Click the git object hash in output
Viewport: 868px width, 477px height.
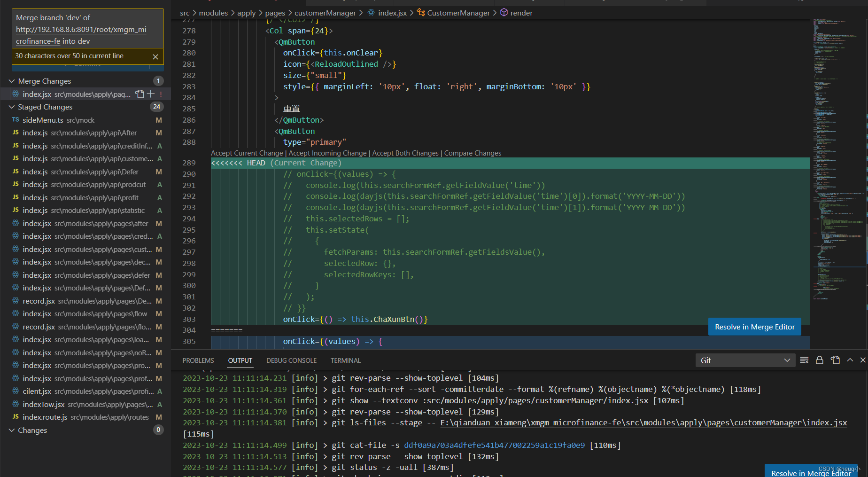tap(494, 445)
